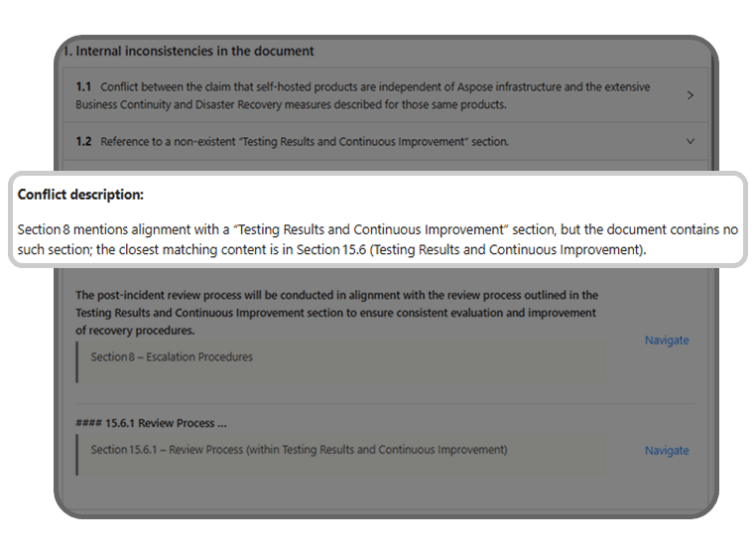Select the 1.2 non-existent section reference row
The height and width of the screenshot is (557, 756).
click(x=377, y=141)
